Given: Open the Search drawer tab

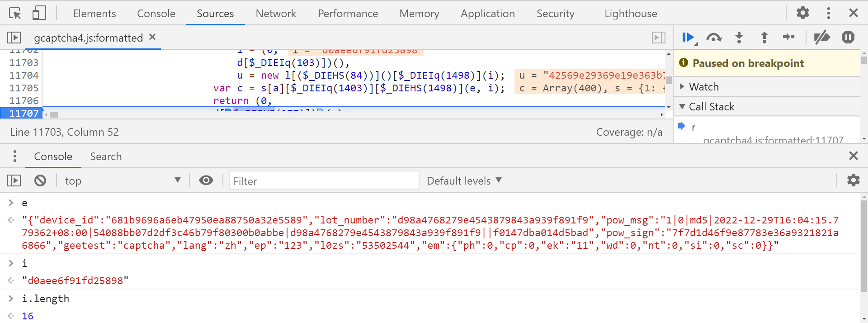Looking at the screenshot, I should coord(106,157).
